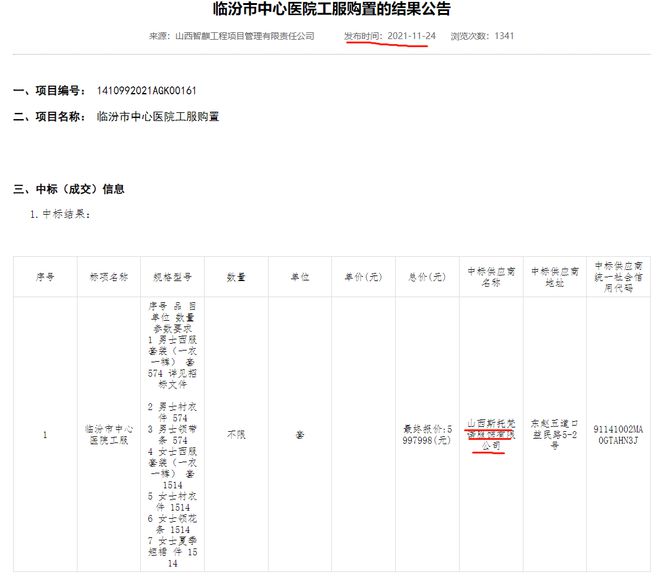Select project number 1410992021AGK00161
This screenshot has height=577, width=660.
pos(146,90)
